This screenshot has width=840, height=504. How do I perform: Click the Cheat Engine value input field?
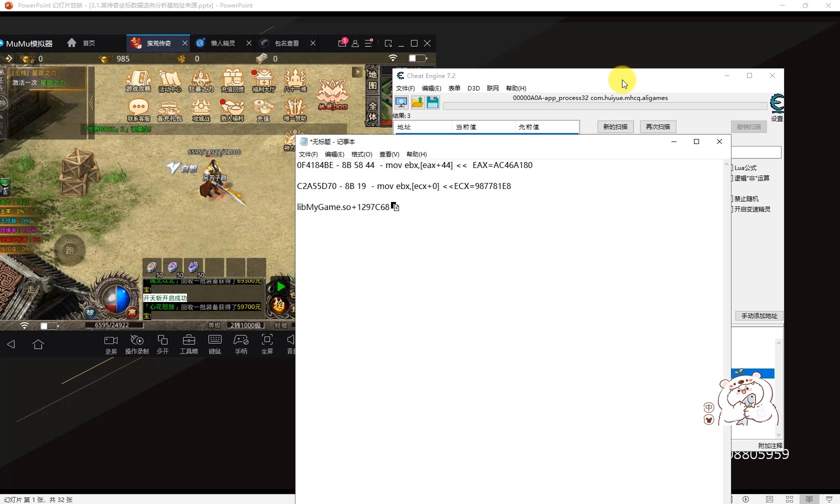tap(756, 152)
